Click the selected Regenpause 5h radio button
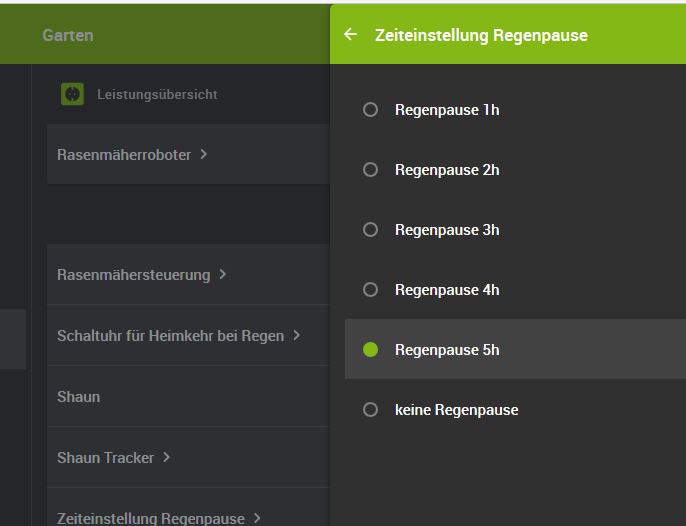The image size is (686, 526). click(x=371, y=350)
